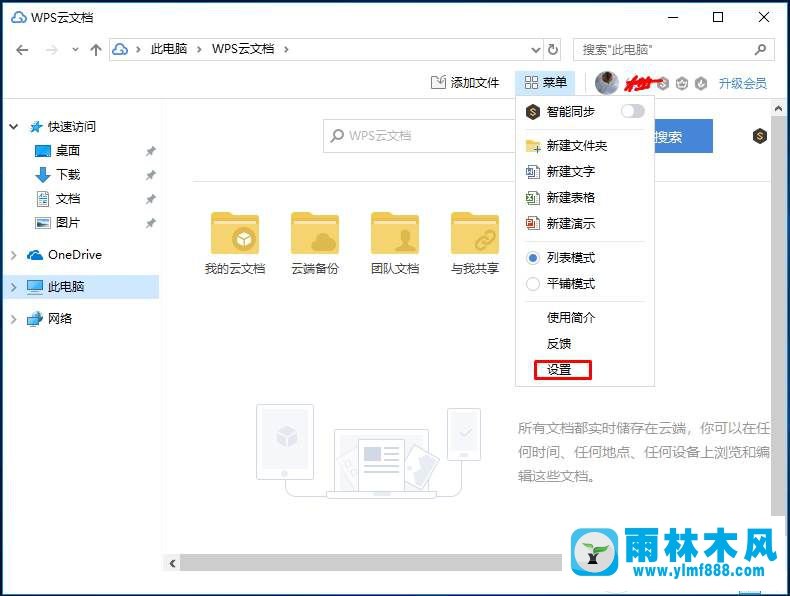
Task: Select 图片 in quick access
Action: (68, 222)
